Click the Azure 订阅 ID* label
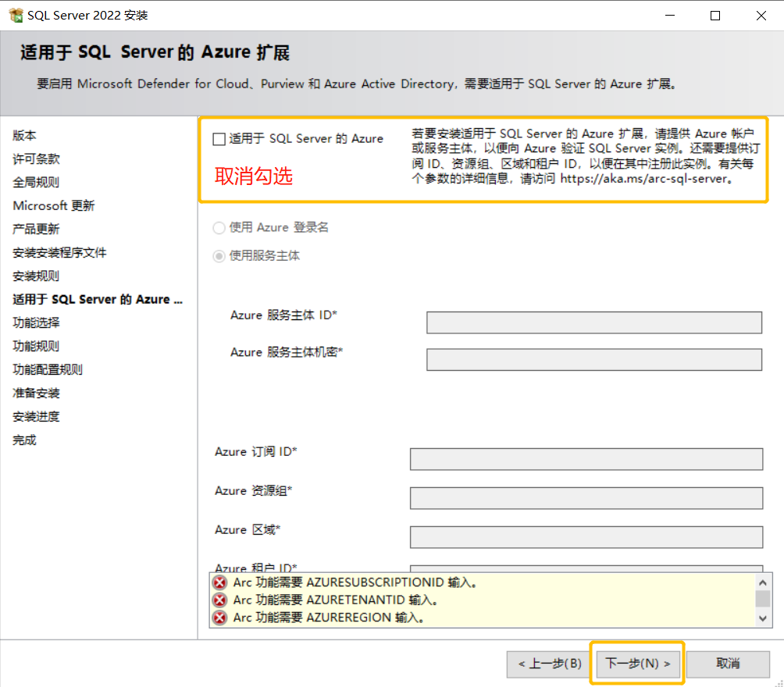This screenshot has height=687, width=784. point(256,452)
